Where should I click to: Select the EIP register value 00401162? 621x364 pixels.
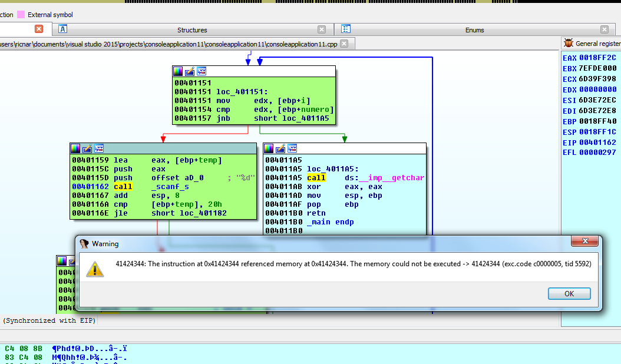597,143
